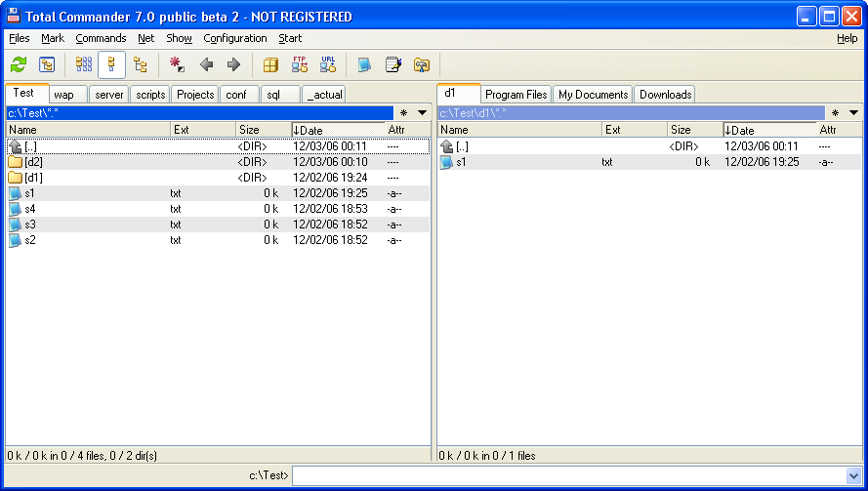
Task: Select the s4 txt file
Action: pos(218,209)
